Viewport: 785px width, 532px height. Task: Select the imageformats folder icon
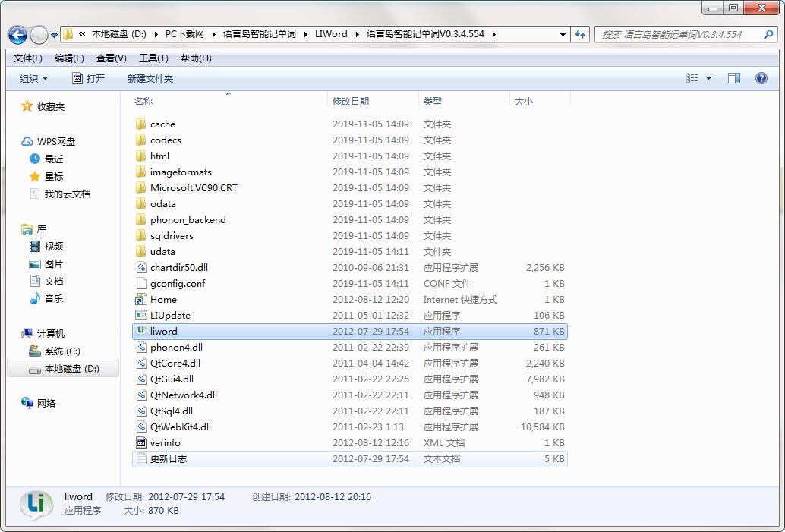coord(140,172)
